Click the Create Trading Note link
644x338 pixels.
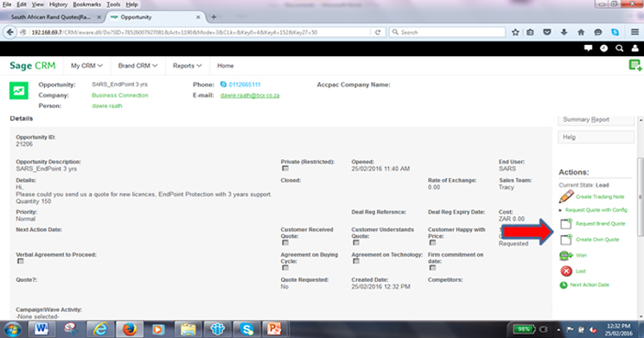pos(600,197)
